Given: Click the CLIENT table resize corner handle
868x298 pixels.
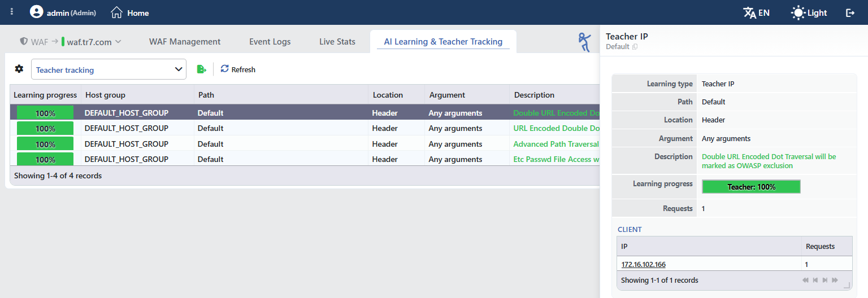Looking at the screenshot, I should [847, 286].
